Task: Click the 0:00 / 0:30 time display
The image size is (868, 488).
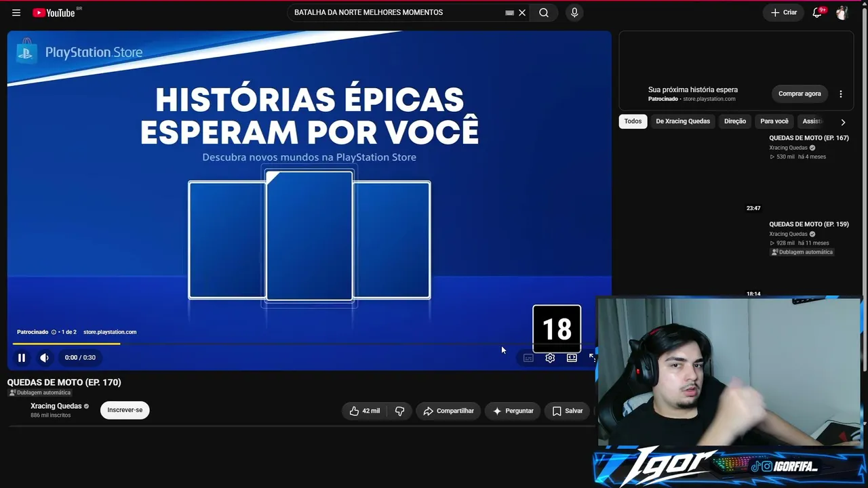Action: [80, 358]
